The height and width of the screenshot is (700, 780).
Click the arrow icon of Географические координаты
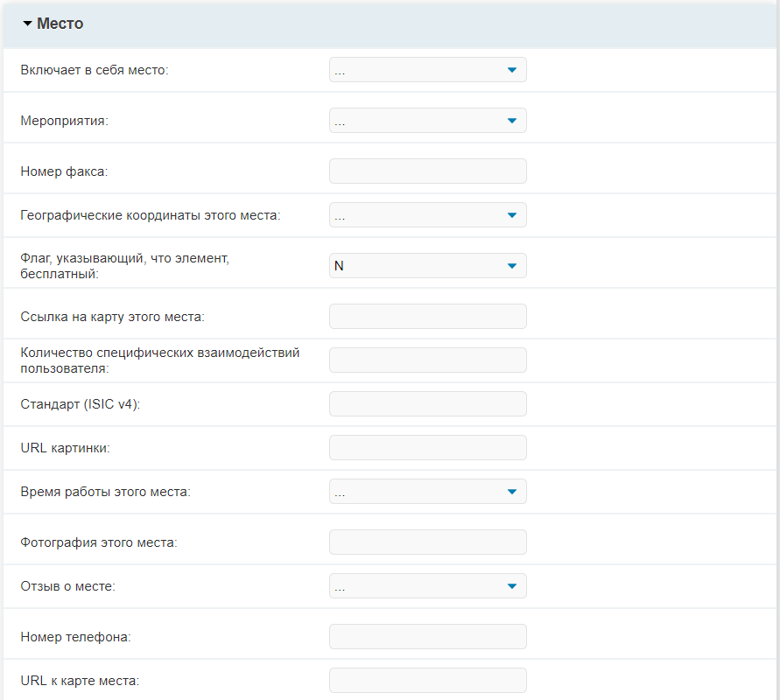pyautogui.click(x=512, y=215)
